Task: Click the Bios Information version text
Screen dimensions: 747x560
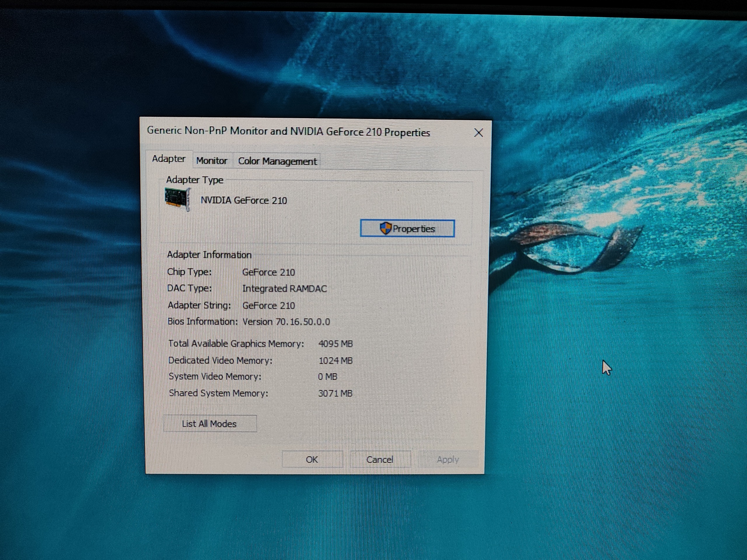Action: click(286, 322)
